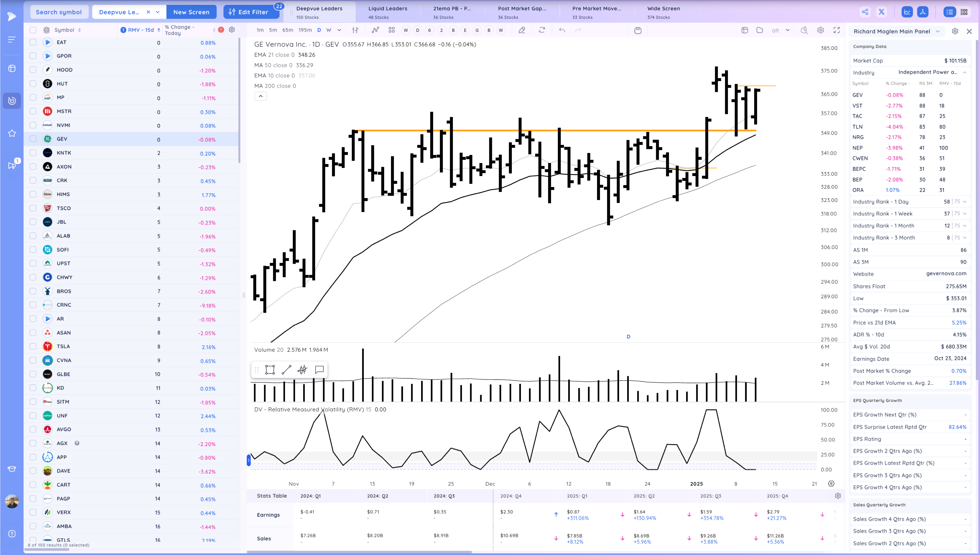Click the refresh chart icon

[542, 30]
